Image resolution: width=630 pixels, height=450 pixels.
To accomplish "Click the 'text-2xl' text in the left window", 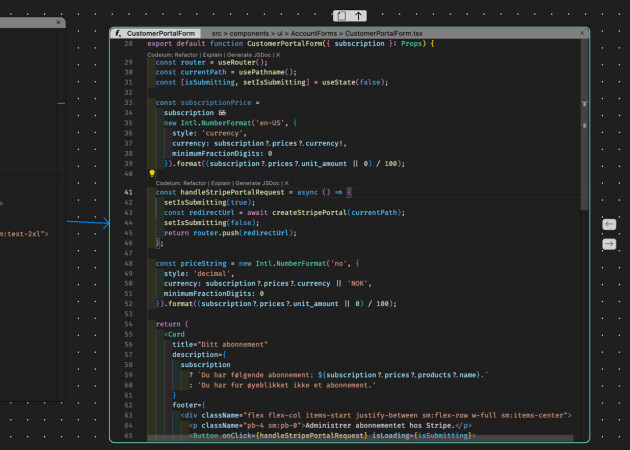I will [27, 234].
